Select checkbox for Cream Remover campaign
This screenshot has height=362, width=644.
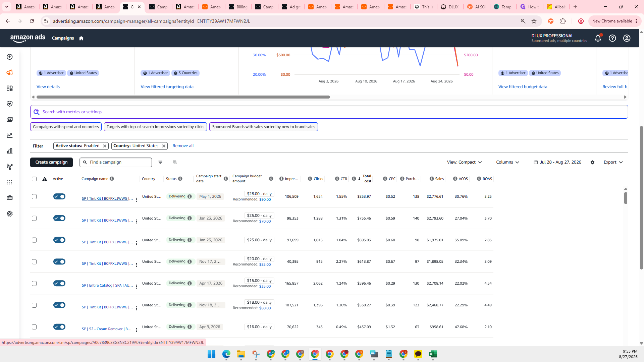(34, 327)
